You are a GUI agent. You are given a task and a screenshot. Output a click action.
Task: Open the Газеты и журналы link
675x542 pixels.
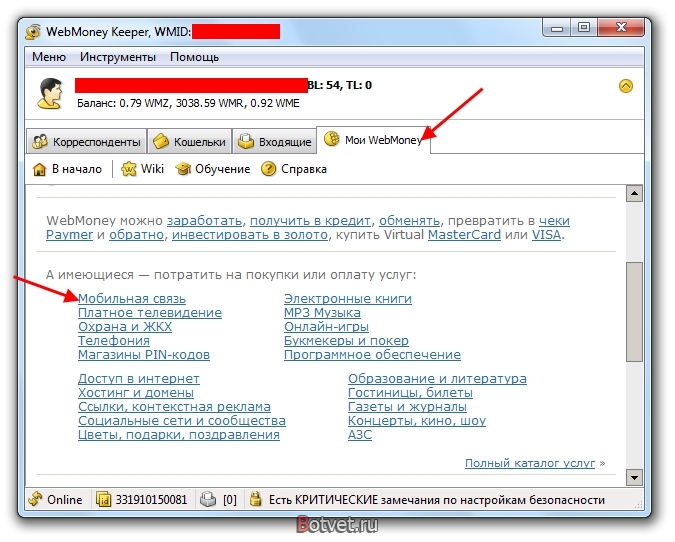[x=407, y=407]
